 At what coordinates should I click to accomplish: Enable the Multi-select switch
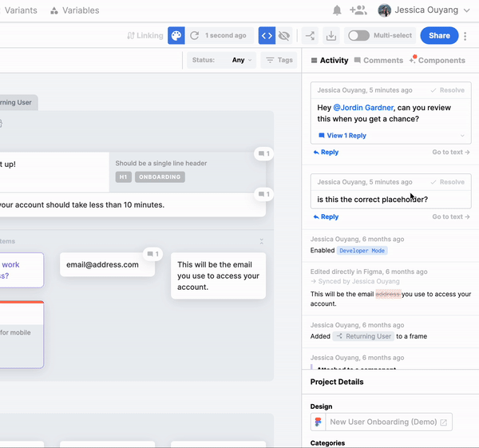(x=358, y=35)
